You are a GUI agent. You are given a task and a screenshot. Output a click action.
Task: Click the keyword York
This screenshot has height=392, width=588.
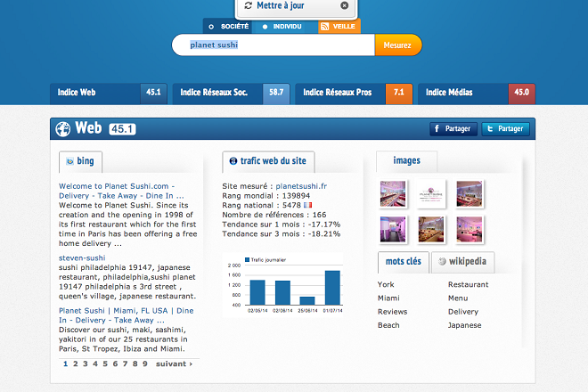386,284
